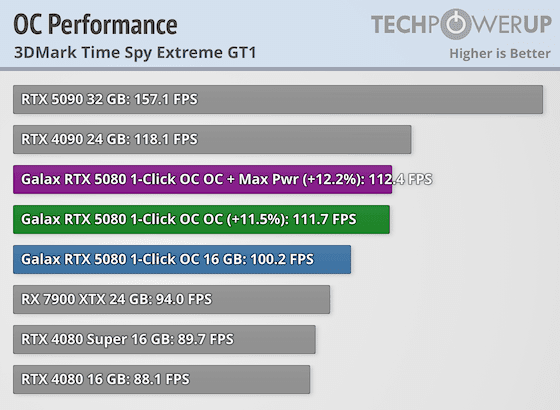Screen dimensions: 560x410
Task: Select the RTX 4080 16 GB bar
Action: (x=161, y=379)
